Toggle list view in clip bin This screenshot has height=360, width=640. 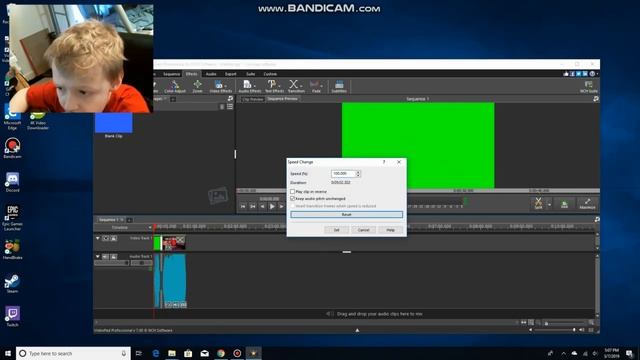[230, 107]
